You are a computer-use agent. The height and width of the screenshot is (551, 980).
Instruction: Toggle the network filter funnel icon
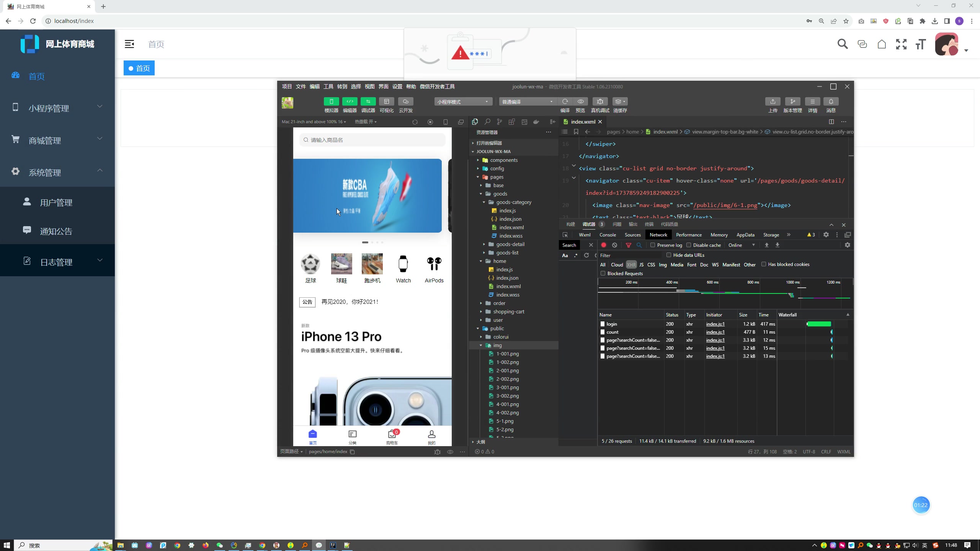click(628, 245)
